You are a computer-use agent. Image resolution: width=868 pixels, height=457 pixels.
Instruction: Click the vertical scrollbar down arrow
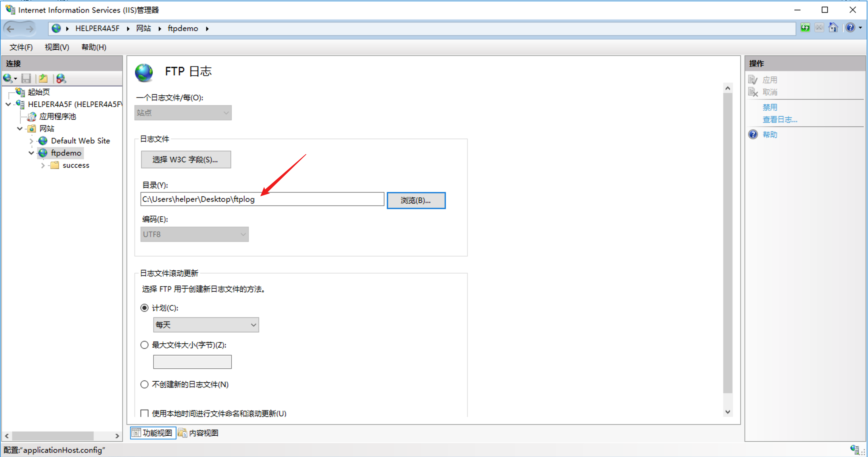coord(727,411)
